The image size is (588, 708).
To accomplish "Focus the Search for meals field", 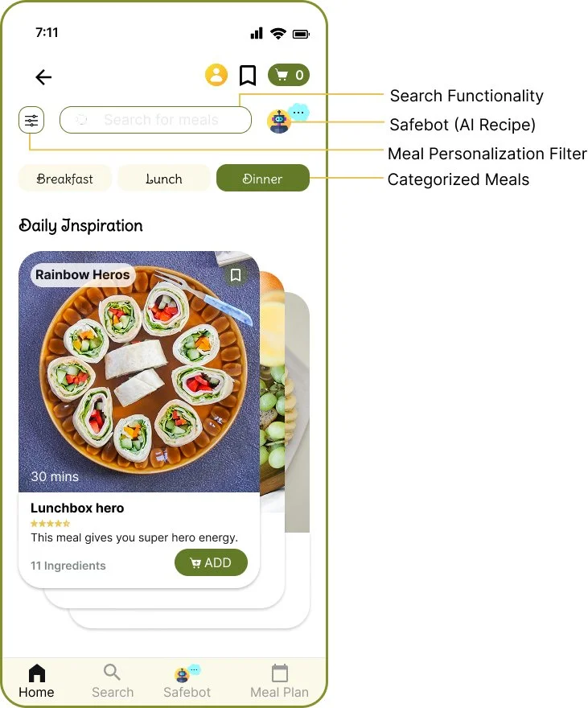I will [x=155, y=120].
